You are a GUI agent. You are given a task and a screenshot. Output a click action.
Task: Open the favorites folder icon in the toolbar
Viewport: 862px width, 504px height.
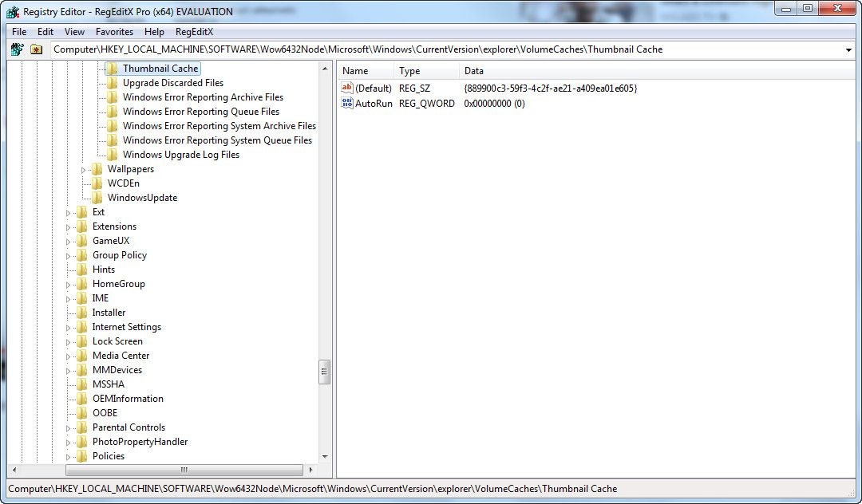point(37,49)
